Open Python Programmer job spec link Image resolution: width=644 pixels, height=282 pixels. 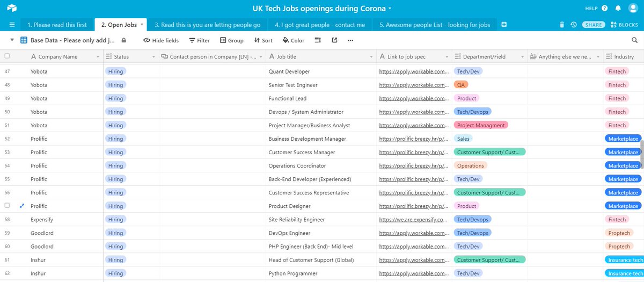413,273
